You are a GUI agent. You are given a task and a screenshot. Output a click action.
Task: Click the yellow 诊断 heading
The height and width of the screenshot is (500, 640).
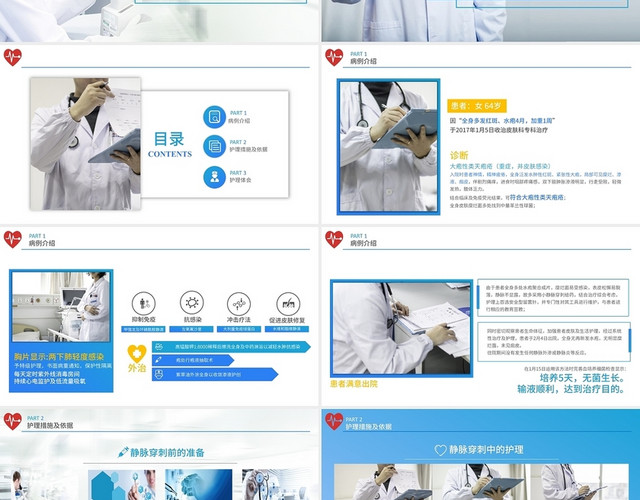tap(459, 155)
